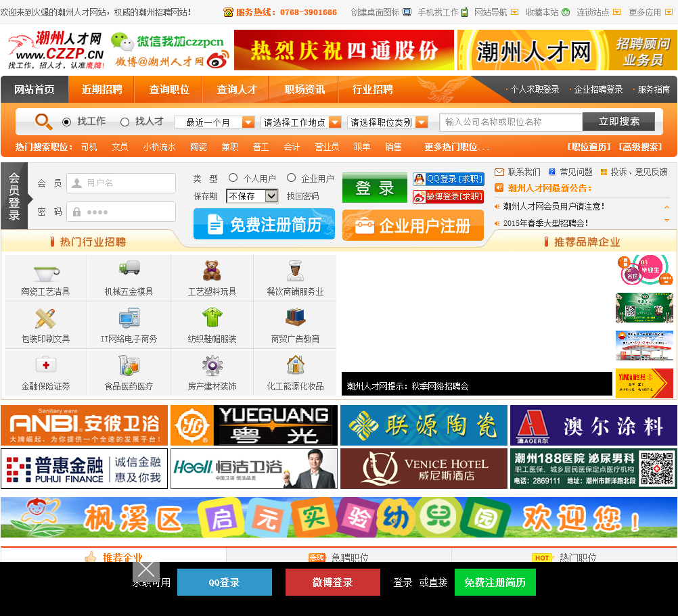678x616 pixels.
Task: Open the 职场资讯 nav tab
Action: point(304,89)
